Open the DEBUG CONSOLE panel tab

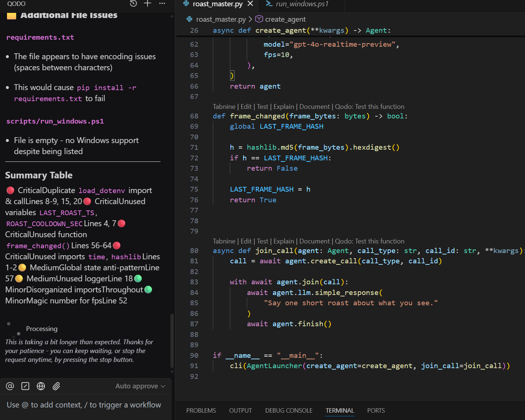pos(289,410)
